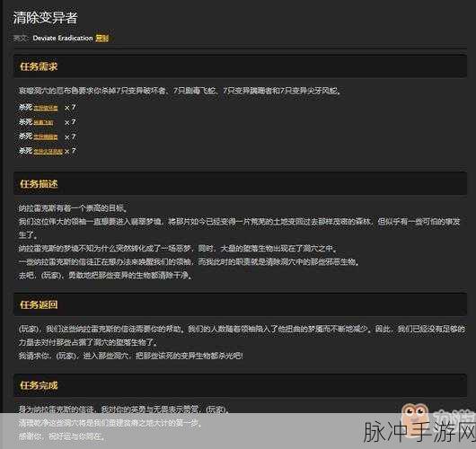Click the line starting 一些纳拉雷克斯的信徒正在想办法
Image resolution: width=476 pixels, height=449 pixels.
pyautogui.click(x=189, y=261)
